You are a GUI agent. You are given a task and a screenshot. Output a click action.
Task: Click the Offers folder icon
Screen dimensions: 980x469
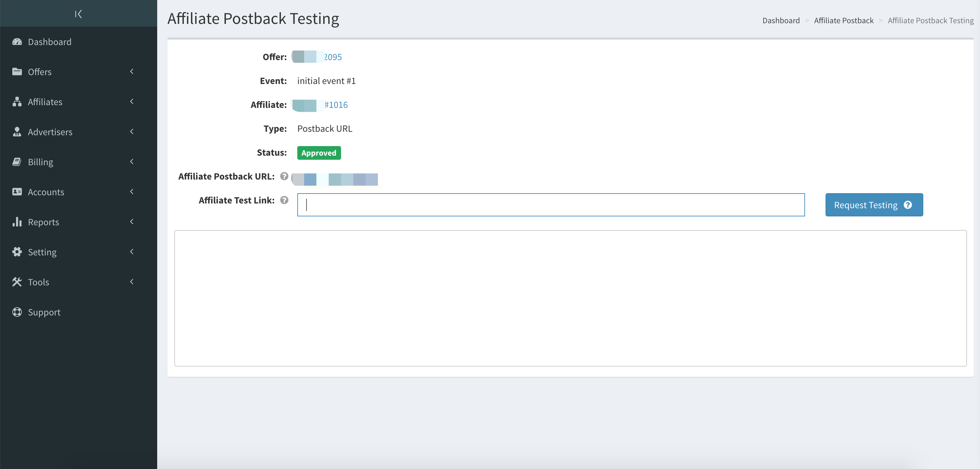pos(17,72)
